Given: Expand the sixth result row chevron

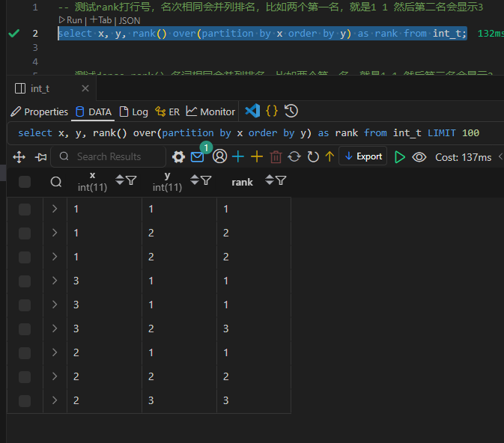Looking at the screenshot, I should click(x=55, y=329).
